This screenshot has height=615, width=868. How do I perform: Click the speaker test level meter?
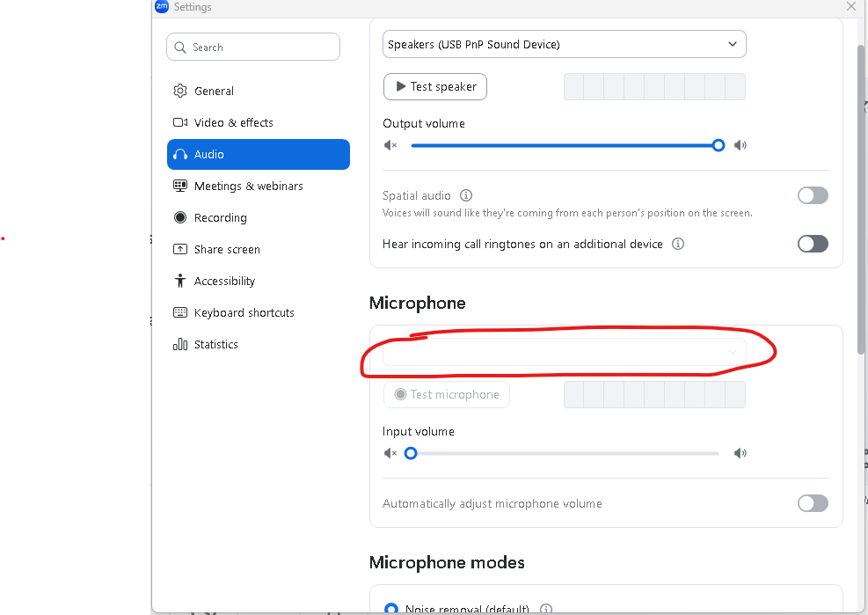tap(654, 86)
